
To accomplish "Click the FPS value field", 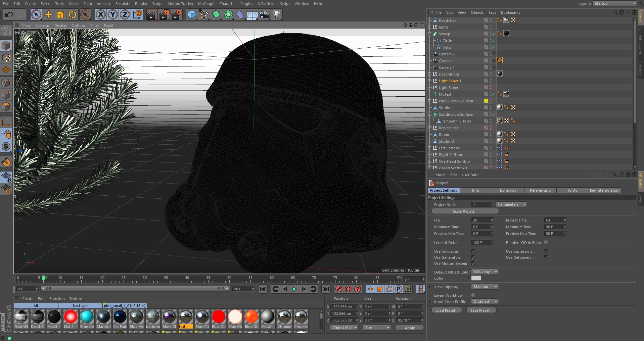I will [x=482, y=220].
